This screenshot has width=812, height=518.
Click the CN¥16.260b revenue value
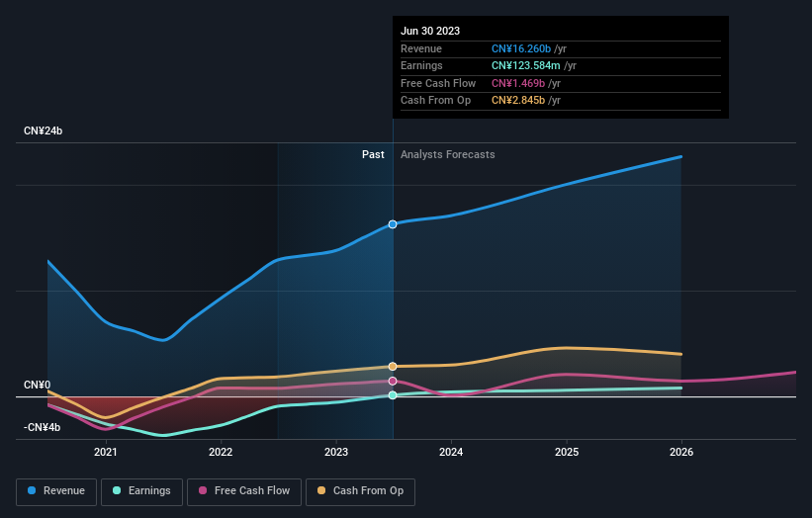[x=521, y=48]
